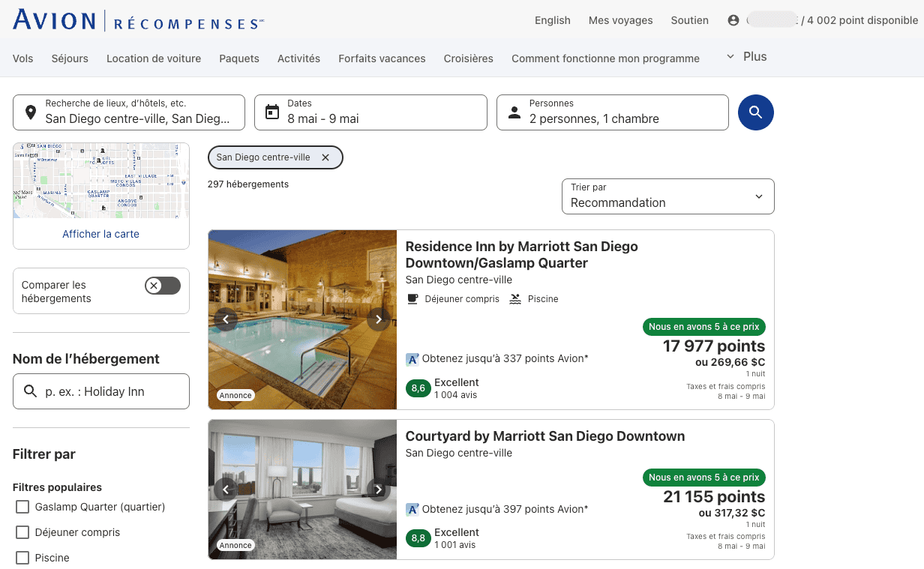This screenshot has width=924, height=569.
Task: Click the pool icon on Residence Inn
Action: tap(515, 299)
